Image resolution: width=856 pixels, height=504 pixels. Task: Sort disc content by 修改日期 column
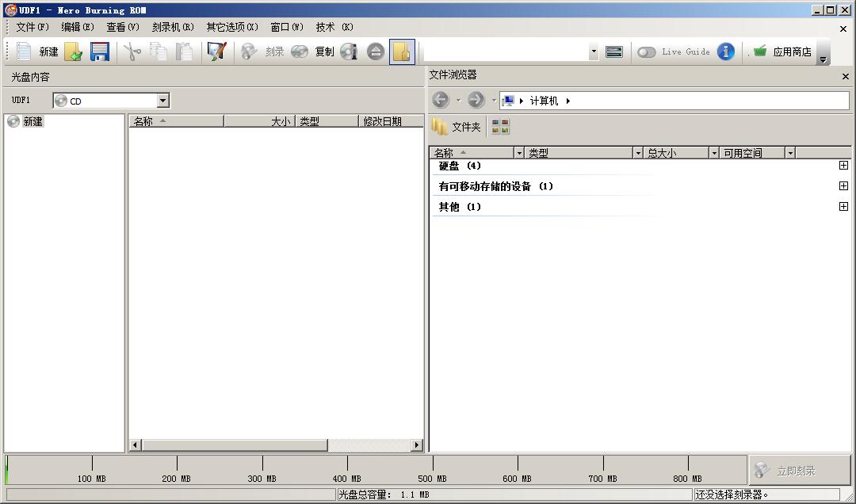(391, 121)
